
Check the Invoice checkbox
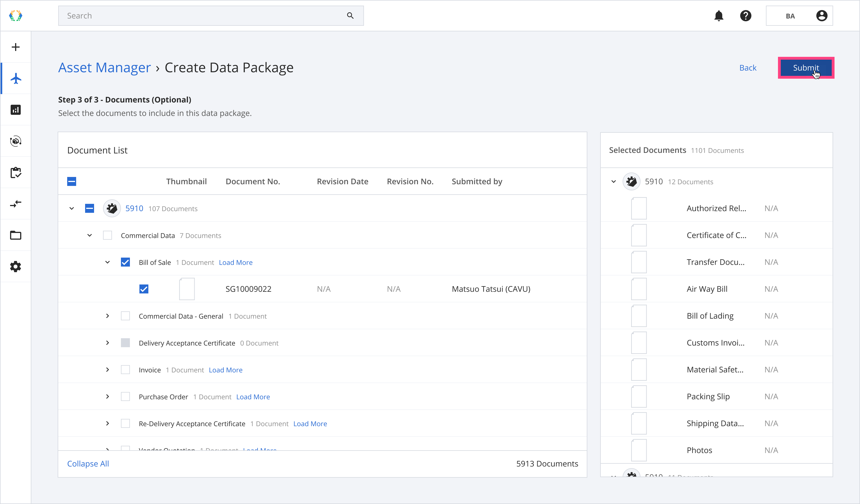125,370
